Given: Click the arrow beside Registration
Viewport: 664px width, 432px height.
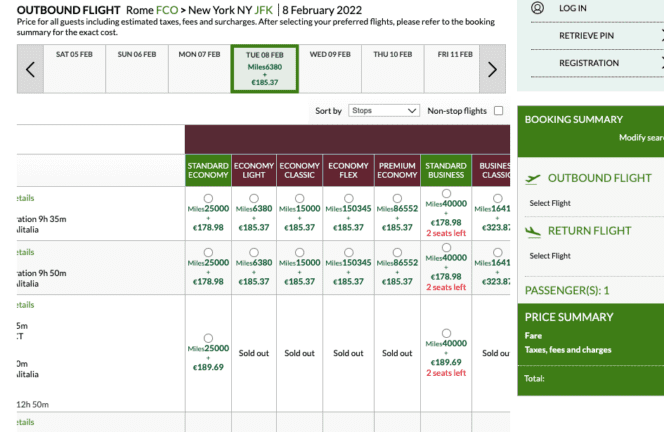Looking at the screenshot, I should (x=660, y=63).
